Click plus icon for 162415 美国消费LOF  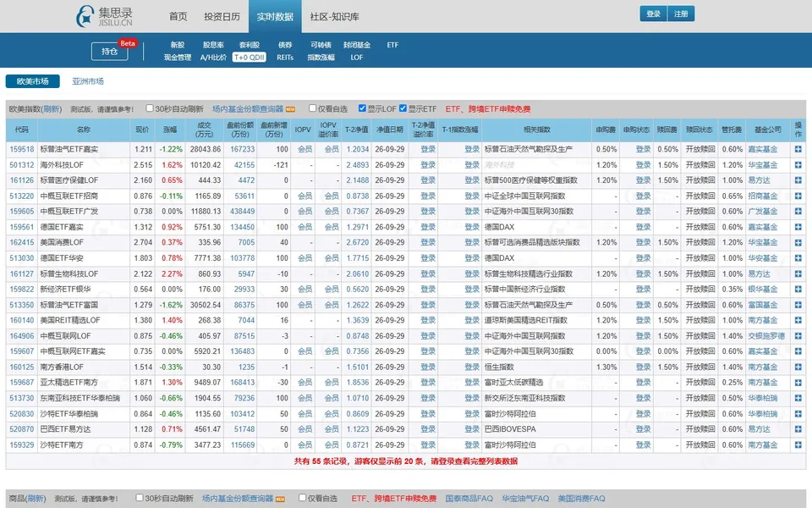(798, 243)
